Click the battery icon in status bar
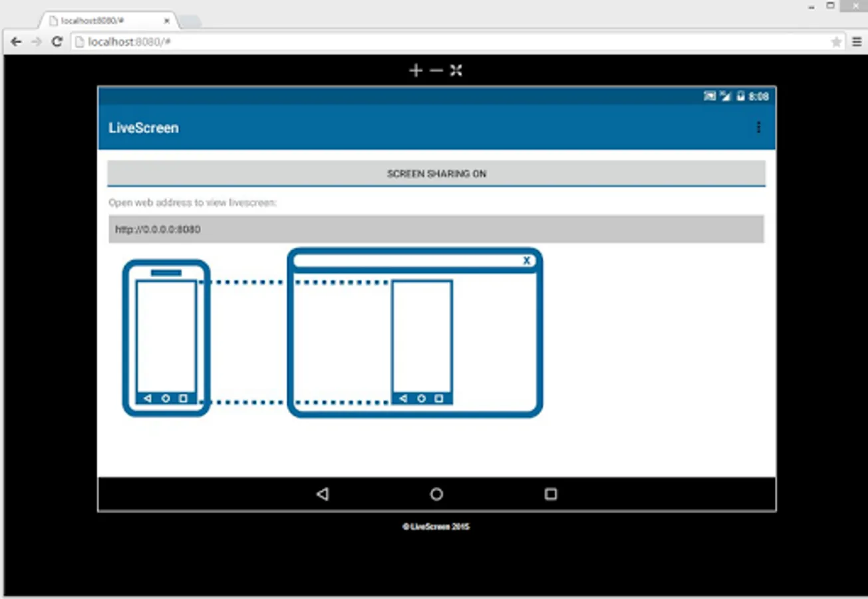Image resolution: width=868 pixels, height=599 pixels. (740, 97)
